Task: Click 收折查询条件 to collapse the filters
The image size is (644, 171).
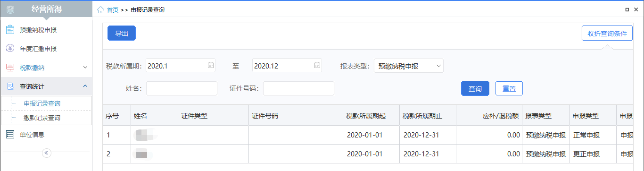Action: [607, 33]
